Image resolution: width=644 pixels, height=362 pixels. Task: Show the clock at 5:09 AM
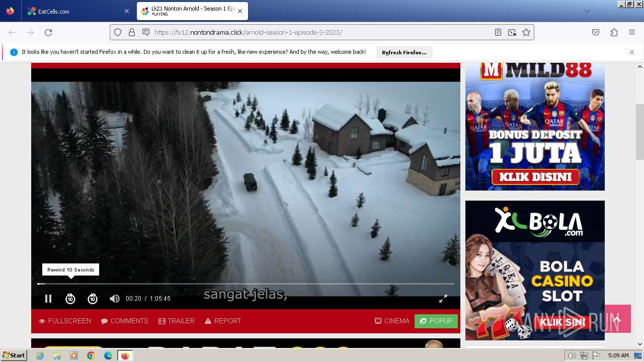618,355
